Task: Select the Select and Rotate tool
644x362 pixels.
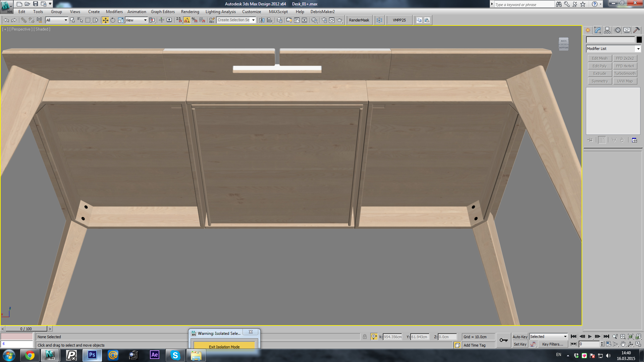Action: click(x=113, y=20)
